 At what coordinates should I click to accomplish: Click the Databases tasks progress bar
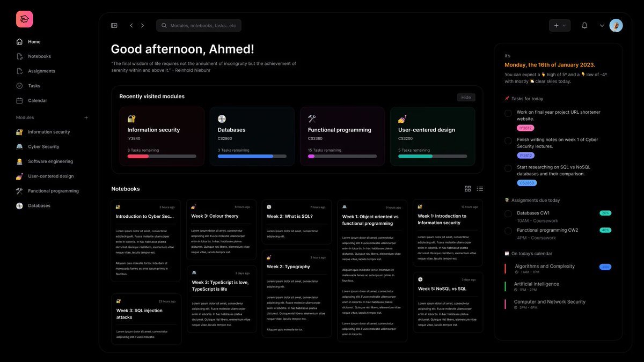[x=252, y=156]
